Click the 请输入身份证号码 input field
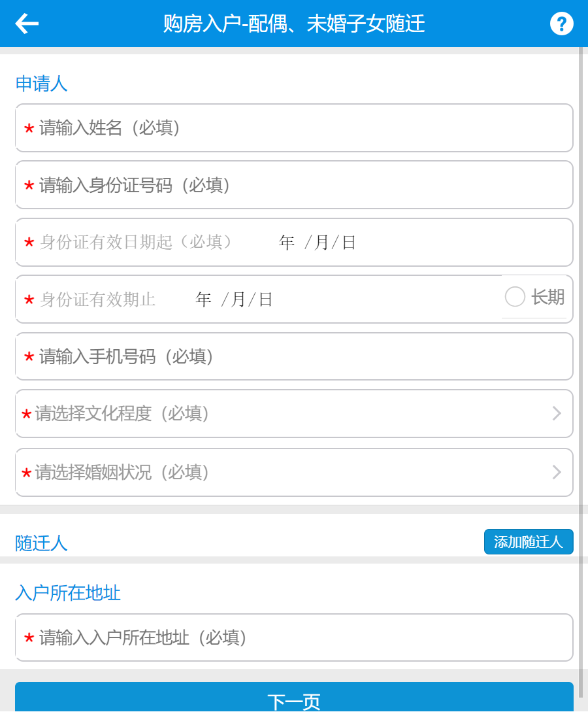Screen dimensions: 588x712 point(294,185)
